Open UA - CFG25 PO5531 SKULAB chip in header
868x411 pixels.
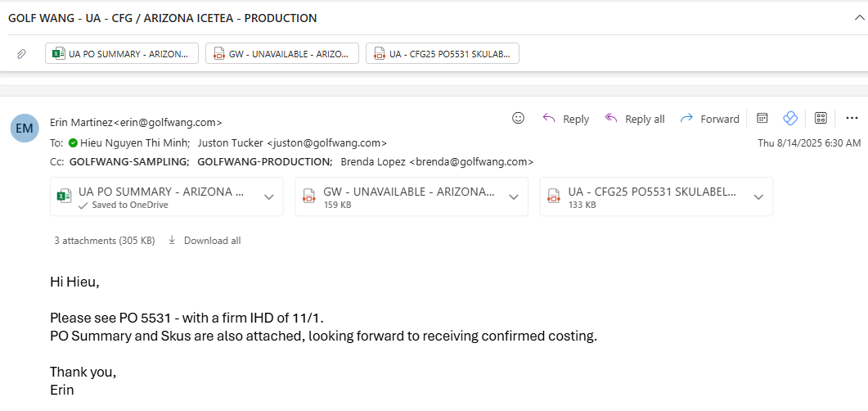pos(442,54)
